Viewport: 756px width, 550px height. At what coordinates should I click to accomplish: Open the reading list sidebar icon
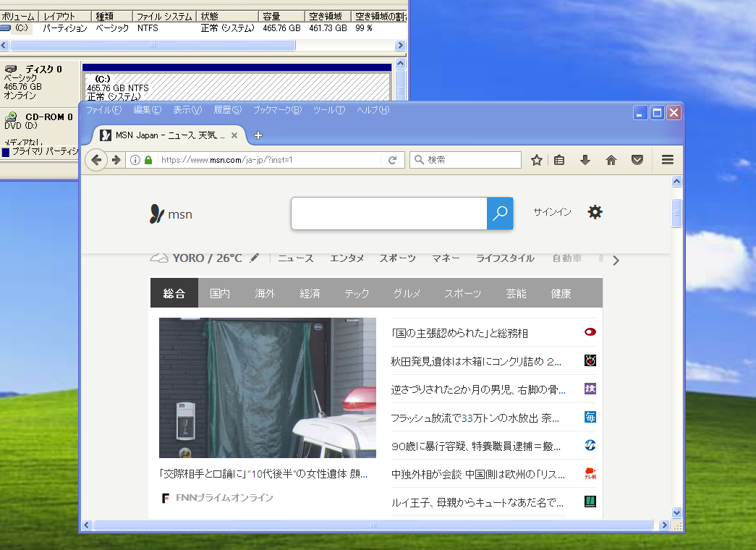(x=559, y=159)
